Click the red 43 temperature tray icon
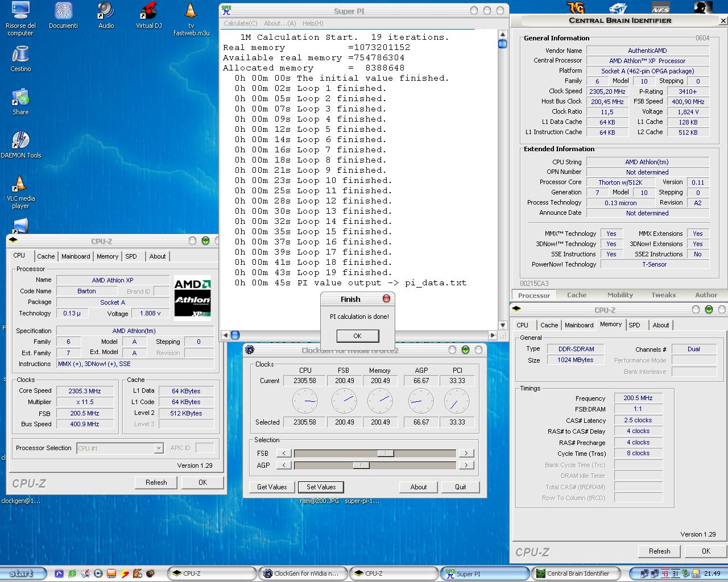The height and width of the screenshot is (582, 728). (x=665, y=573)
